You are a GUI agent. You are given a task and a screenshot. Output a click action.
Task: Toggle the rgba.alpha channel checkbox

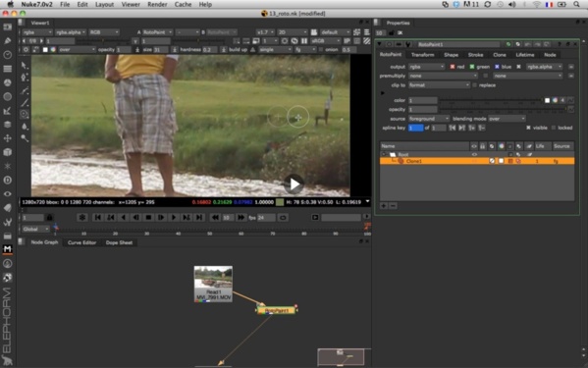(518, 67)
